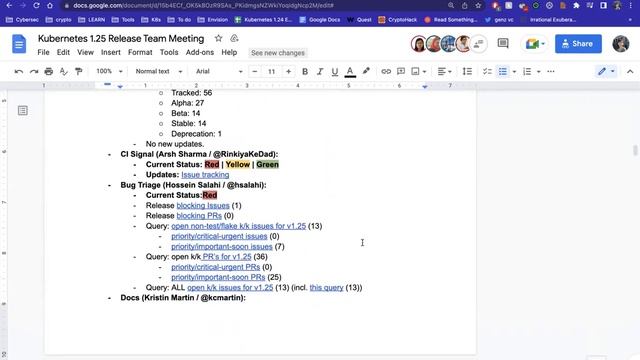
Task: Click the cloud save status icon
Action: (234, 38)
